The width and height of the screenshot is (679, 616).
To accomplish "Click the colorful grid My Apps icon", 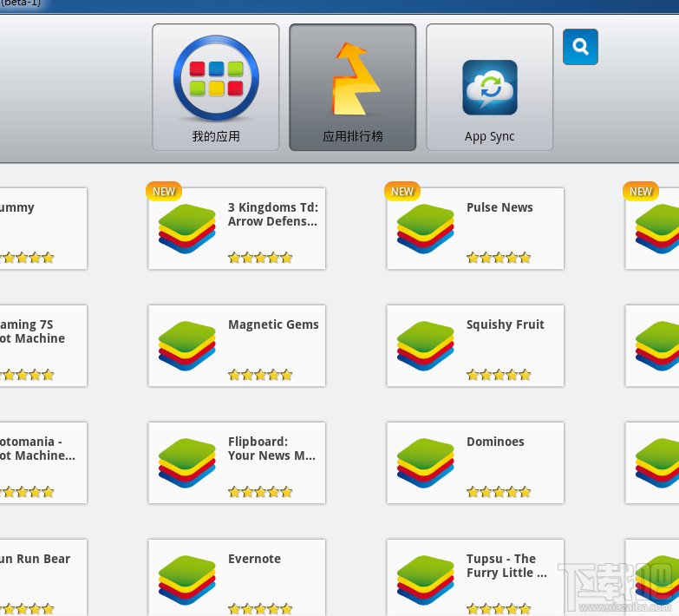I will click(x=216, y=77).
